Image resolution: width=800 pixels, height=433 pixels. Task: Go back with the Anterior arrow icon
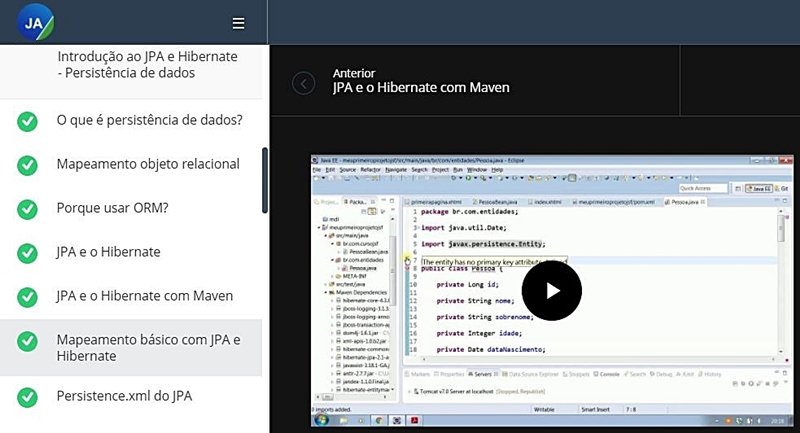[303, 83]
